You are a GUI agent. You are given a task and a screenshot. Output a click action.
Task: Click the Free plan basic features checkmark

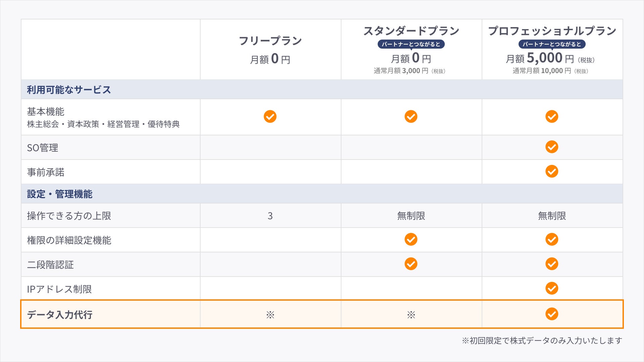click(270, 117)
